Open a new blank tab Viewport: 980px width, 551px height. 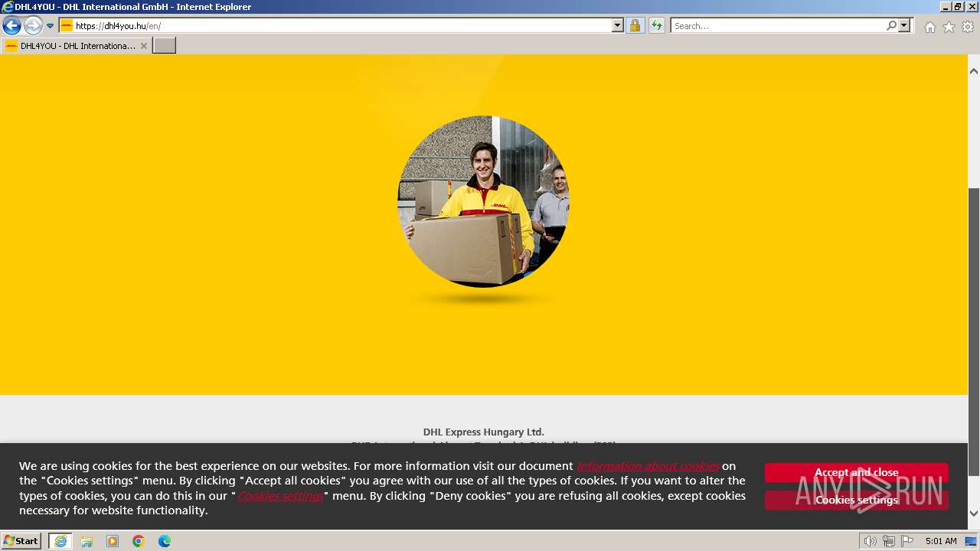click(165, 46)
